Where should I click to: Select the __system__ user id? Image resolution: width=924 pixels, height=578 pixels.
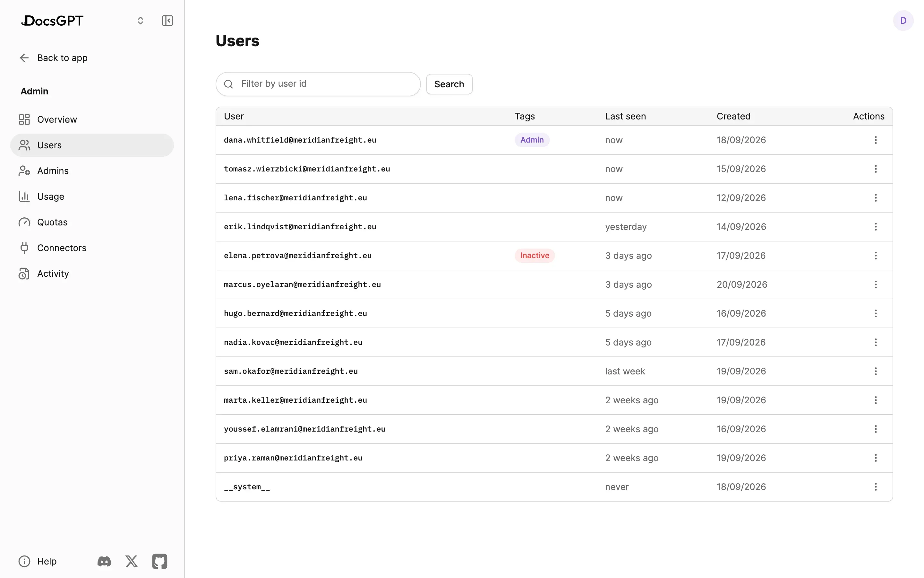pyautogui.click(x=247, y=486)
